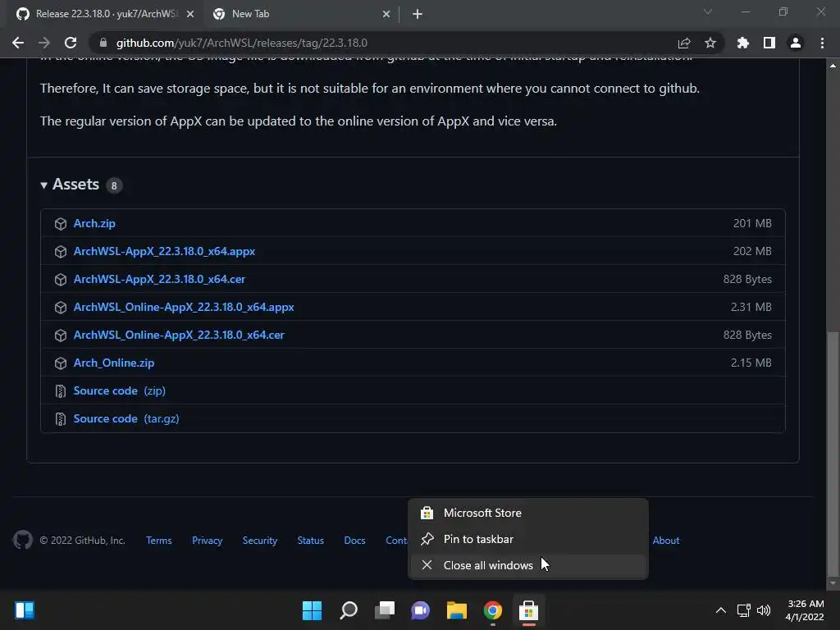Download ArchWSL-AppX_22.3.18.0_x64.appx
The height and width of the screenshot is (630, 840).
(164, 251)
